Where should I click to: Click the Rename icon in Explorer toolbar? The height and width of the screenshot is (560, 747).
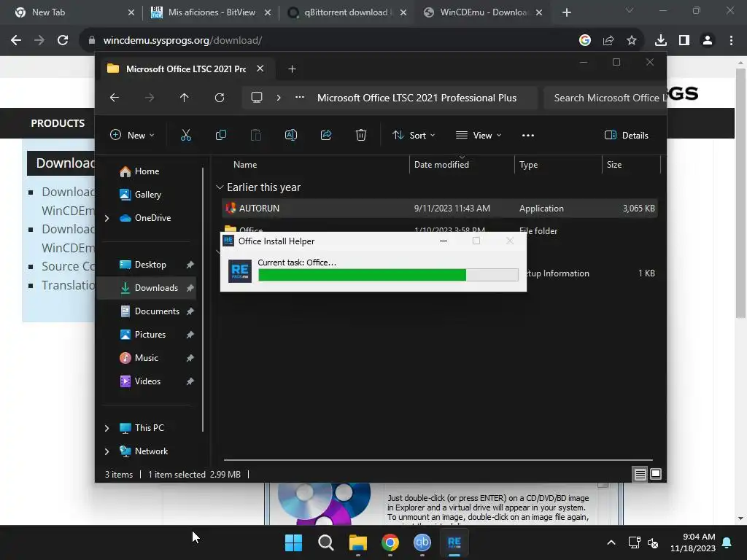click(290, 135)
